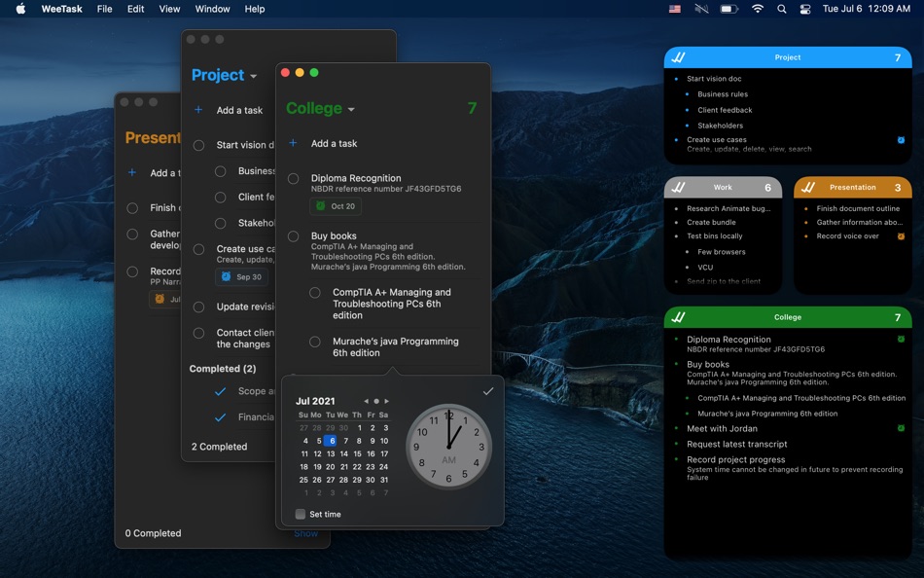Screen dimensions: 924x578
Task: Select July 14 in the calendar
Action: click(x=343, y=453)
